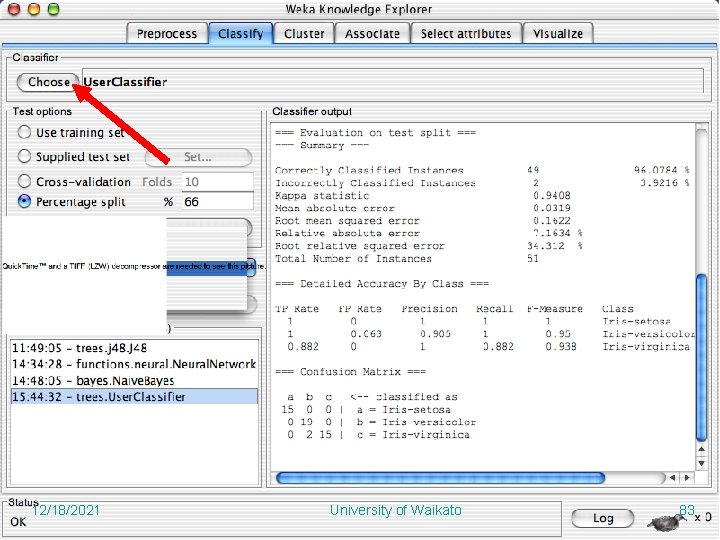Click the output scroll left arrow
Screen dimensions: 720x540
[x=673, y=478]
